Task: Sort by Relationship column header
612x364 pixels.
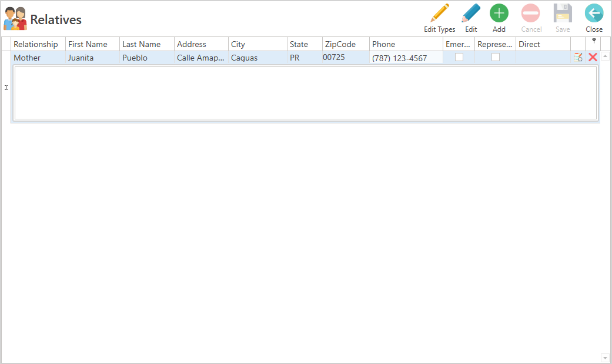Action: [38, 44]
